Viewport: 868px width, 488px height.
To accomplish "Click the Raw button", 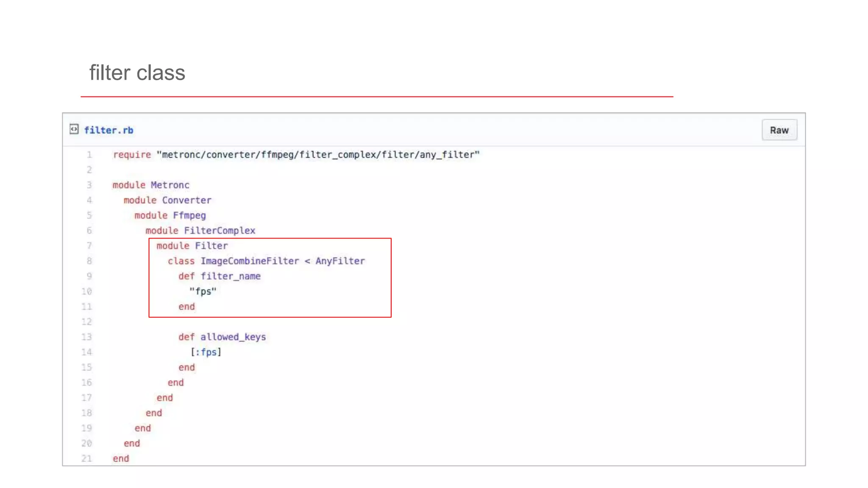I will click(x=779, y=130).
